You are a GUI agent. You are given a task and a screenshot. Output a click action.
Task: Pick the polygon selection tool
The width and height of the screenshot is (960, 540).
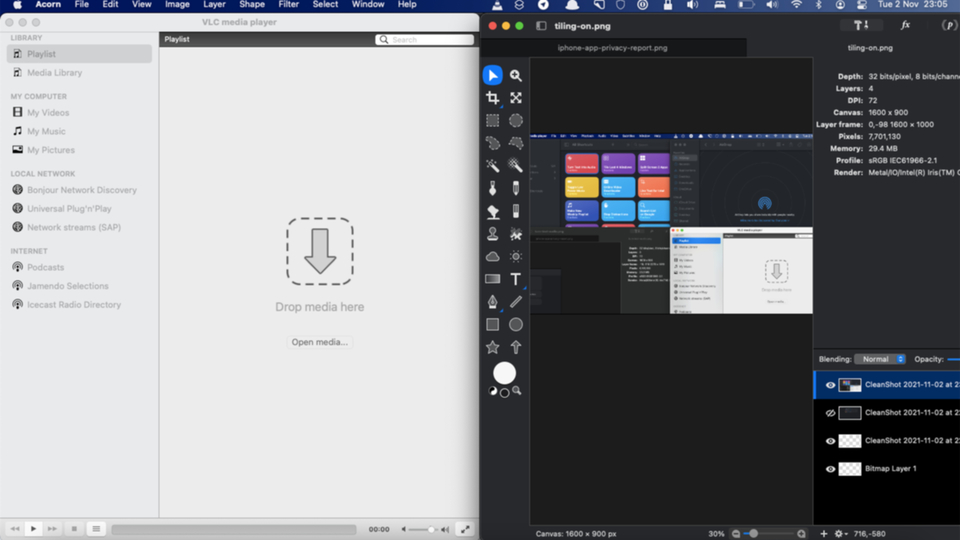[516, 143]
